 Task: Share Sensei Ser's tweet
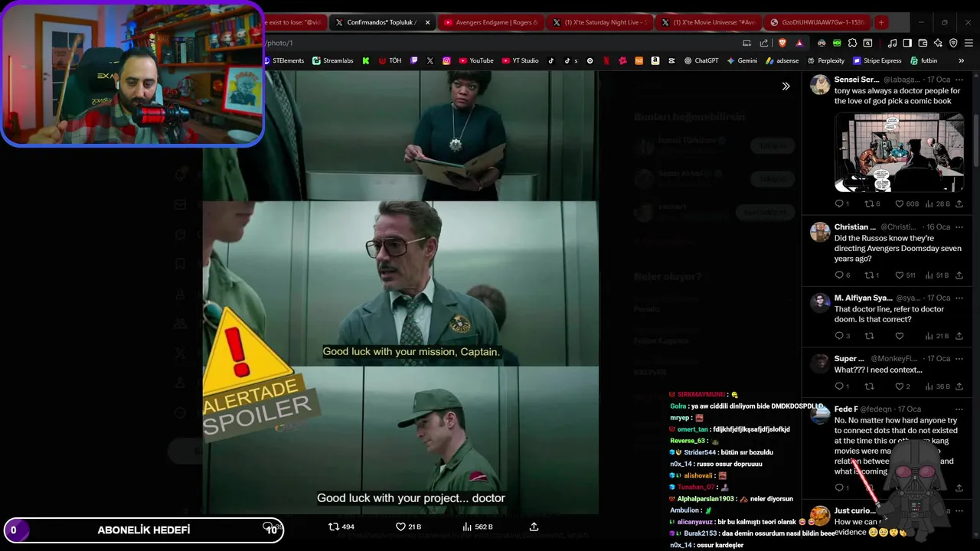[959, 204]
